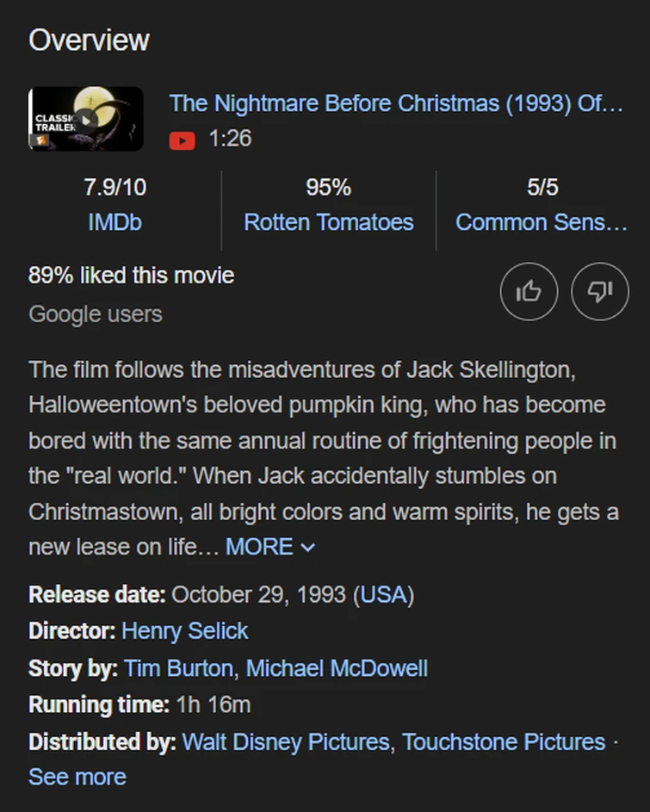Click the 5/5 rating score
The height and width of the screenshot is (812, 650).
[x=542, y=187]
